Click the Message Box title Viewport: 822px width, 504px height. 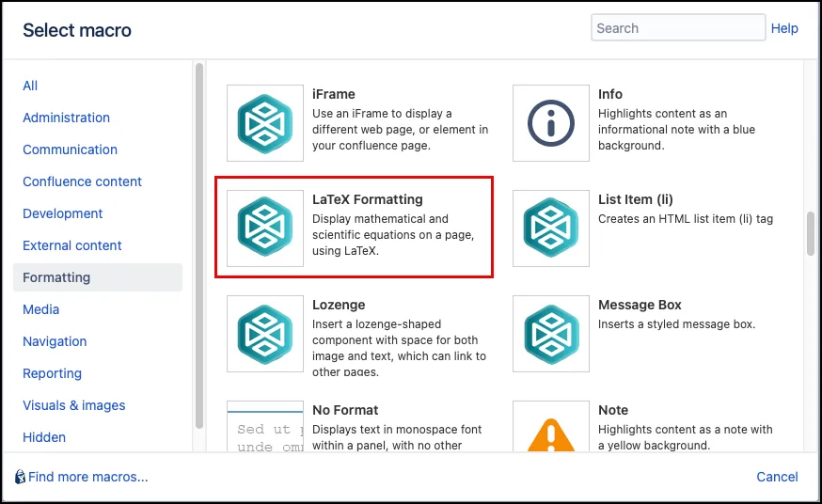640,305
